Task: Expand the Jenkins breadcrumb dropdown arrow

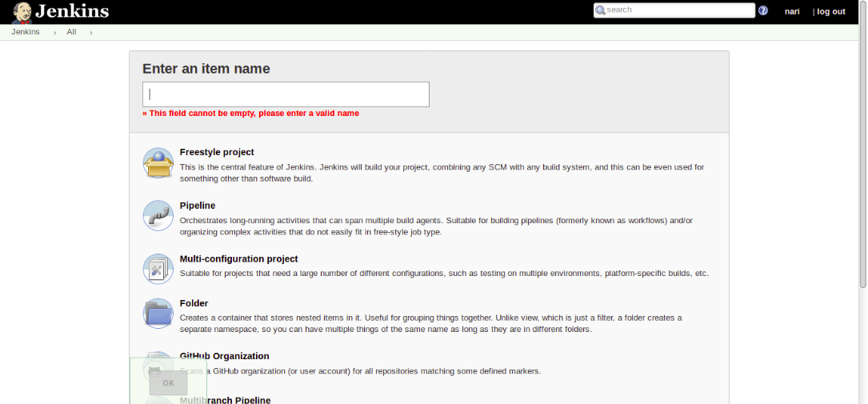Action: pyautogui.click(x=55, y=33)
